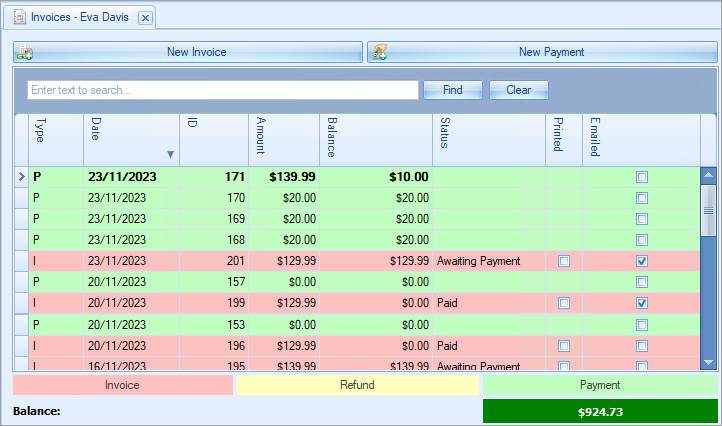This screenshot has height=426, width=722.
Task: Uncheck Emailed checkbox for invoice 199
Action: click(642, 303)
